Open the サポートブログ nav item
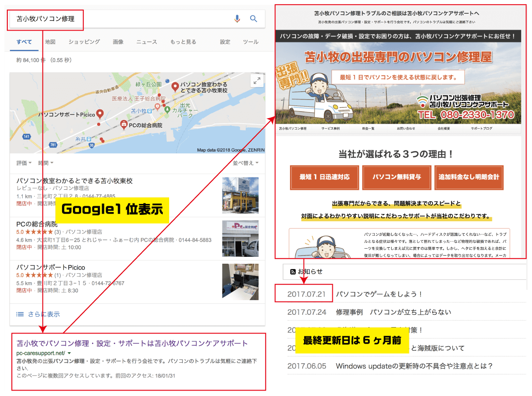This screenshot has height=396, width=532. click(x=481, y=128)
